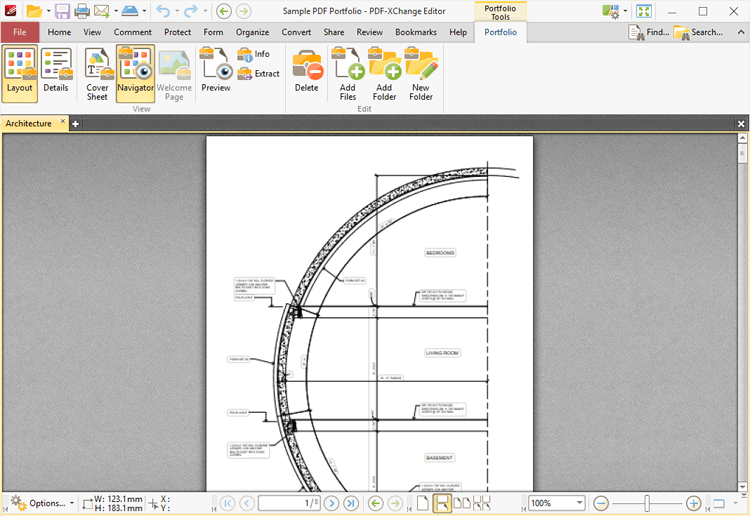Extract the selected portfolio file
This screenshot has height=516, width=750.
tap(259, 74)
